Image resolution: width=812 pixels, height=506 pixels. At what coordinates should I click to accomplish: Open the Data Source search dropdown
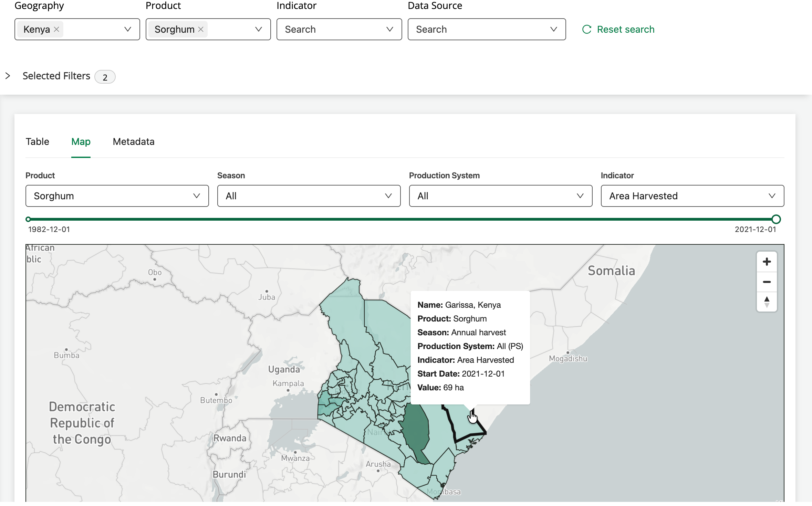(x=487, y=30)
